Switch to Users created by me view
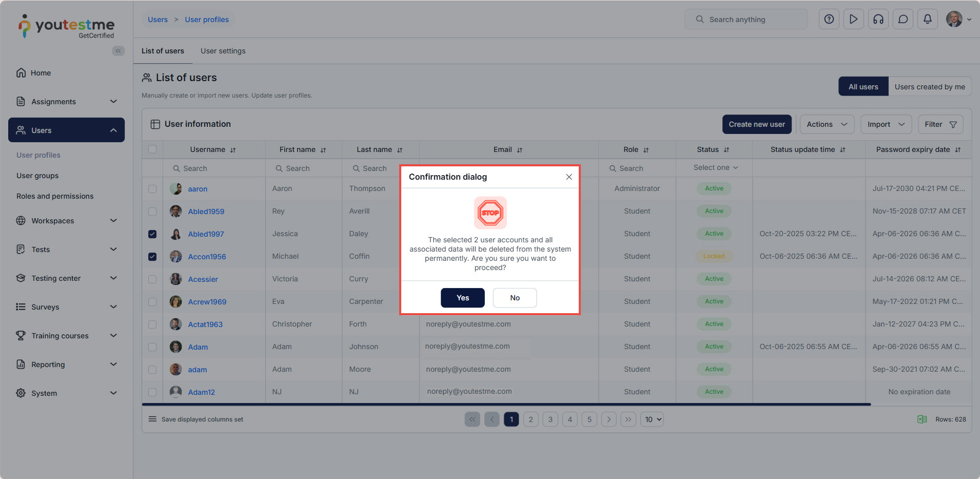 [929, 86]
